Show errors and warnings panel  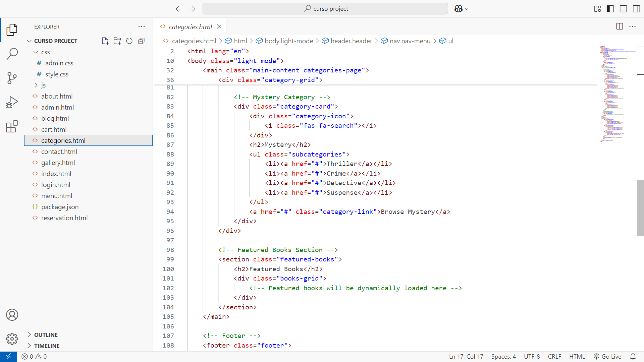click(34, 357)
